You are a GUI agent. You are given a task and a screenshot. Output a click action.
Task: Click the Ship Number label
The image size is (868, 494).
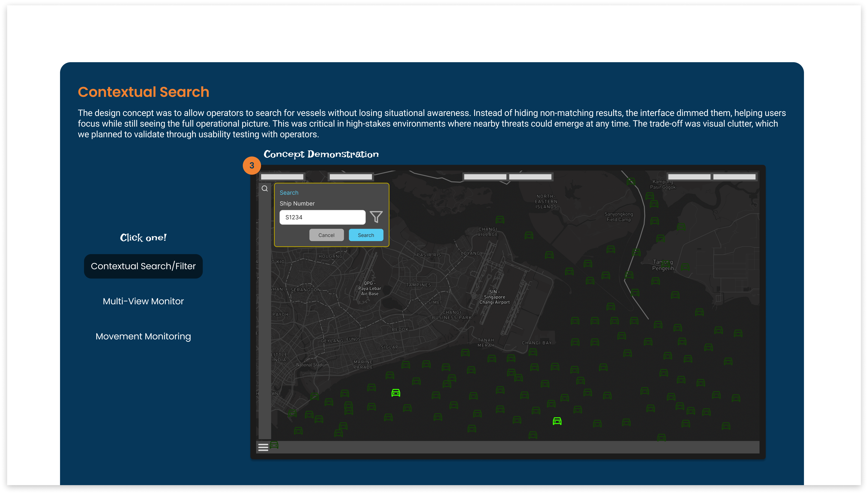(x=297, y=203)
